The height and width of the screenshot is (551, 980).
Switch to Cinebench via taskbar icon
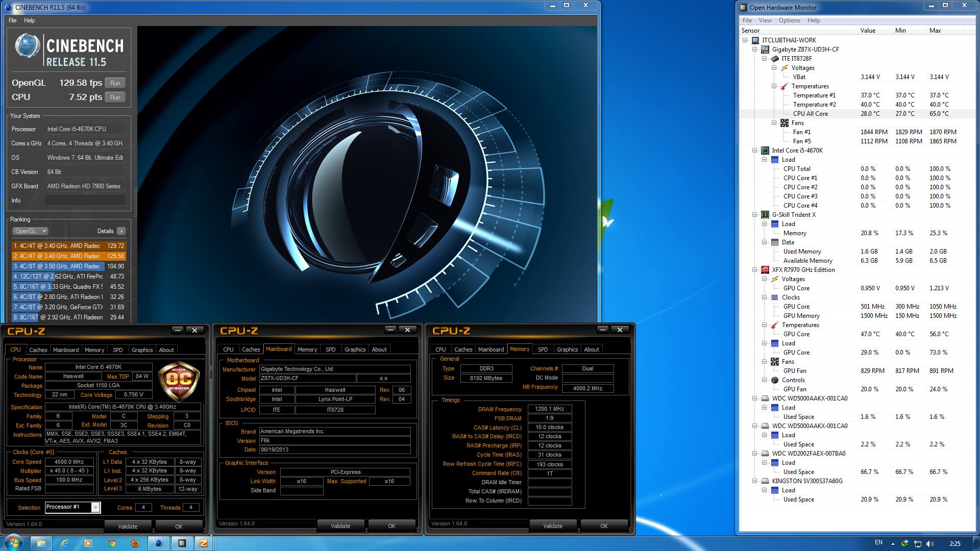[x=159, y=543]
